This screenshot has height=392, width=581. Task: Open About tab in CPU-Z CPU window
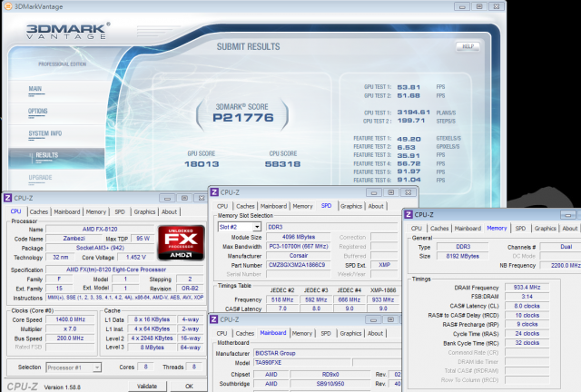[x=170, y=211]
